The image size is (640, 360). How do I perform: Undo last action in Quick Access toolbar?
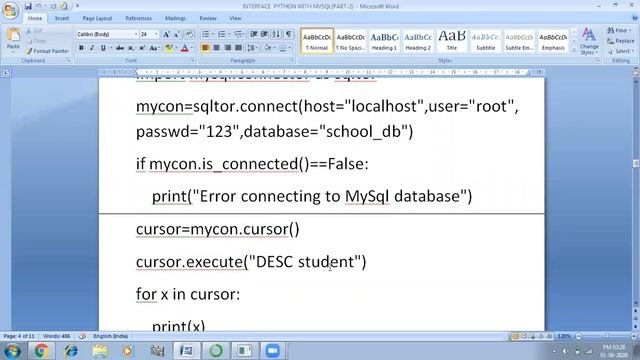pos(39,6)
